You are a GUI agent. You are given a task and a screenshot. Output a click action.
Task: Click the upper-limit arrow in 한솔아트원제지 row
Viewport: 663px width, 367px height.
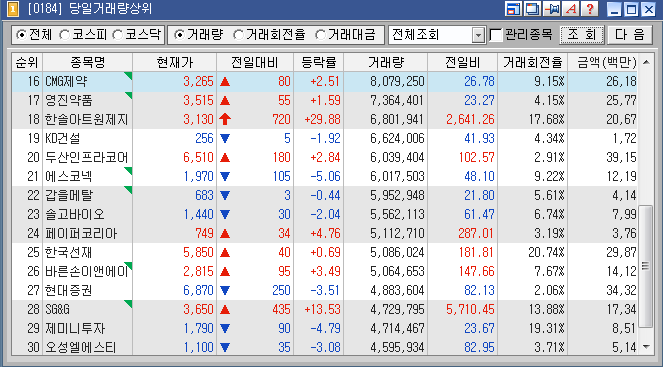[225, 120]
